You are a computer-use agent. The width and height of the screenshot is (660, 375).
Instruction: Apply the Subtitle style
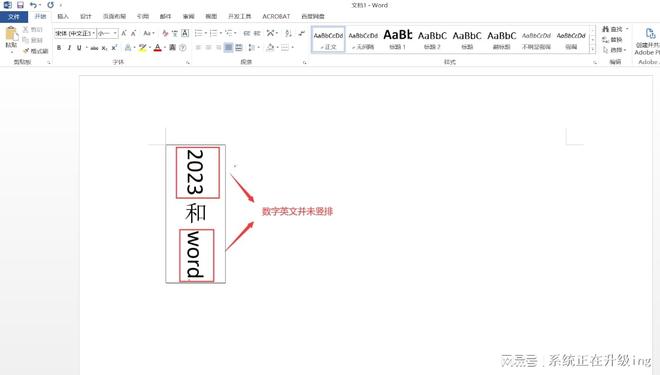coord(501,40)
